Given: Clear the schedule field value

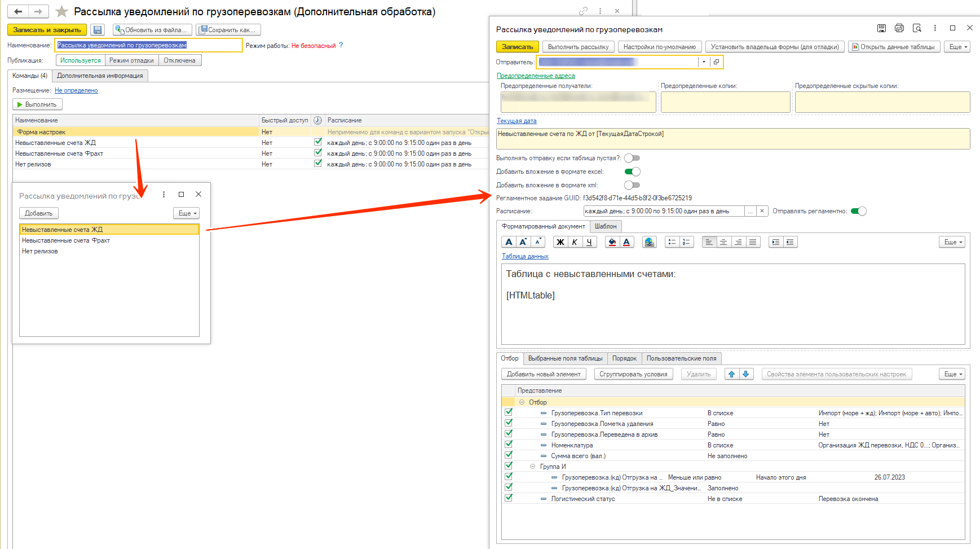Looking at the screenshot, I should [762, 211].
